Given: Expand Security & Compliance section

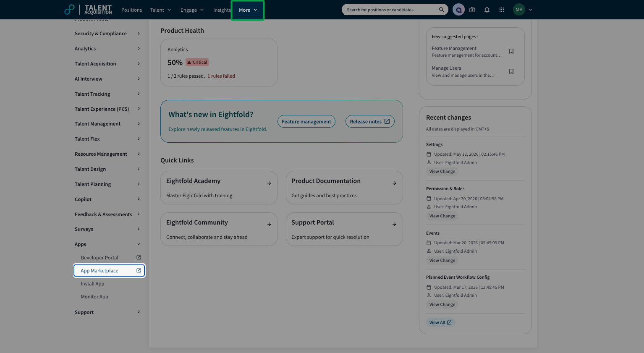Looking at the screenshot, I should click(107, 34).
